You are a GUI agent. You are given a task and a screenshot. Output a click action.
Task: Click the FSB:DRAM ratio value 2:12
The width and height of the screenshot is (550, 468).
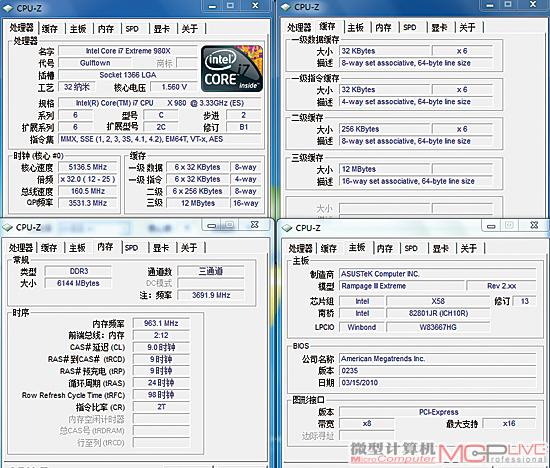point(161,335)
